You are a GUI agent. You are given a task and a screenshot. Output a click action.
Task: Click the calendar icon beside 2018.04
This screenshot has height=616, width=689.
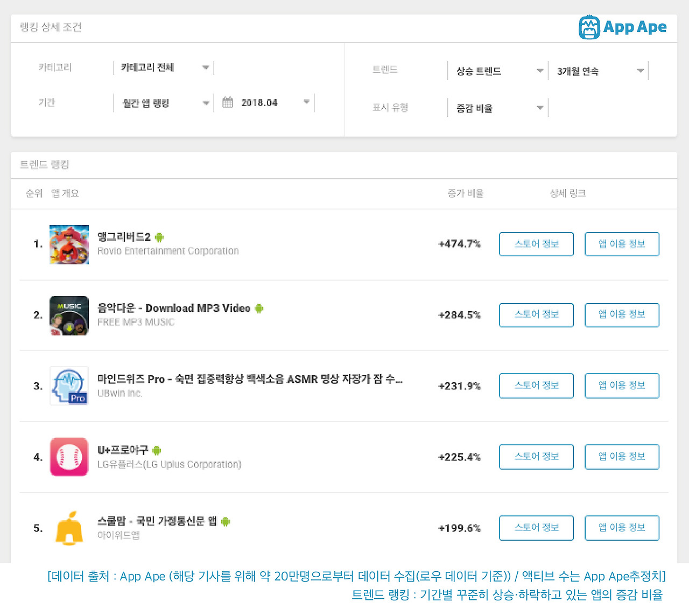coord(228,102)
